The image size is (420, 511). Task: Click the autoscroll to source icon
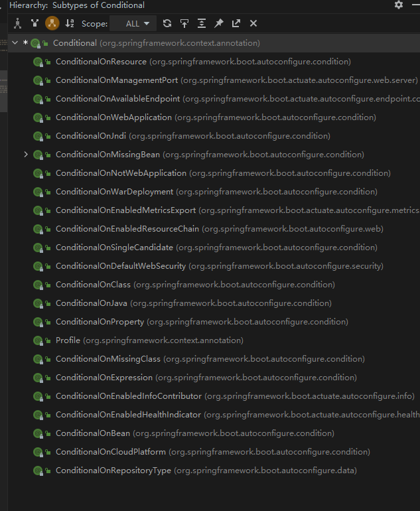pos(184,23)
